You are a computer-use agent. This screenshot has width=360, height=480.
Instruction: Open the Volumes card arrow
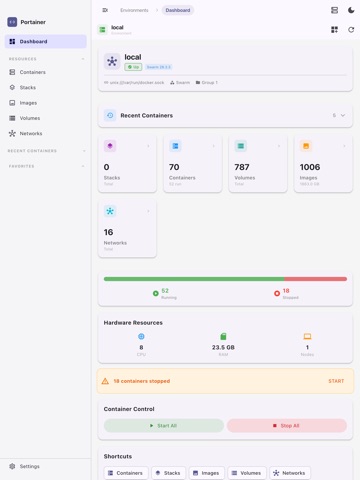pos(279,146)
